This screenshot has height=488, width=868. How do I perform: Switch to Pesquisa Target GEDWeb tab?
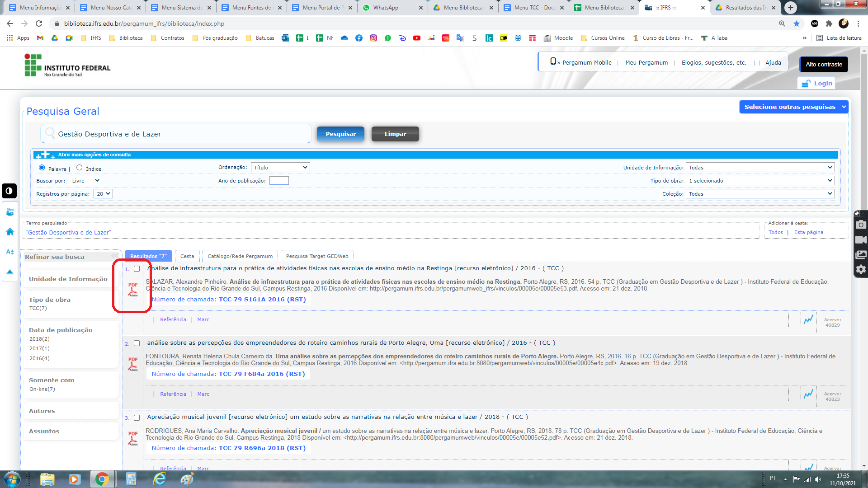coord(317,256)
